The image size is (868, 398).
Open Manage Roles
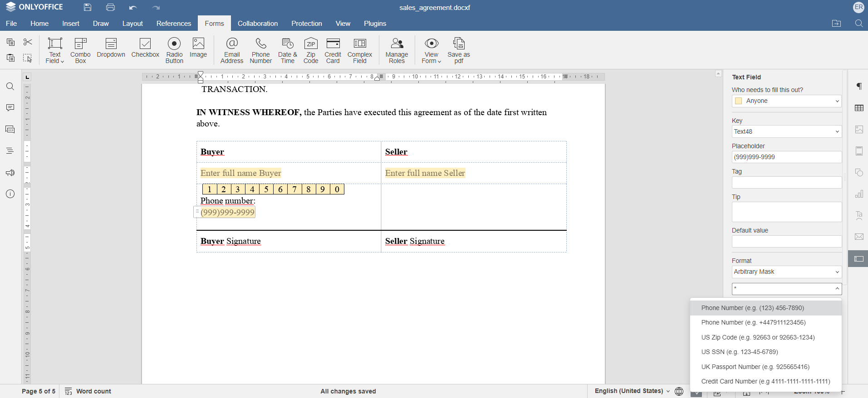(x=397, y=50)
